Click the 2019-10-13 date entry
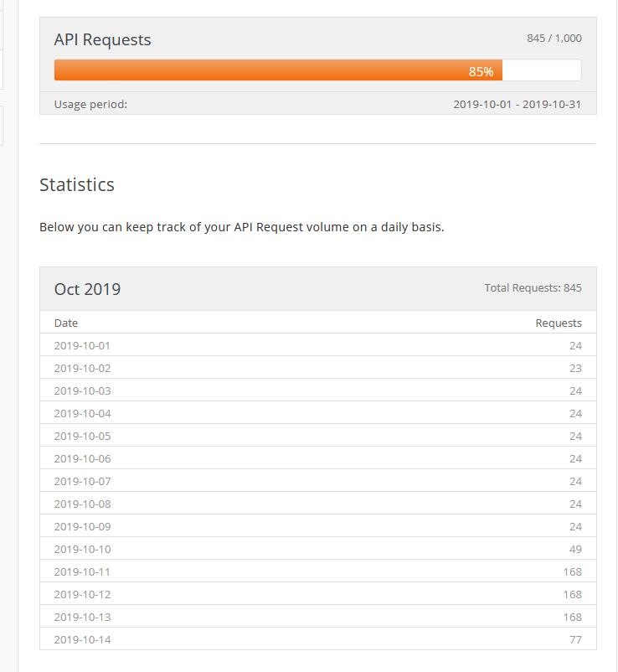This screenshot has width=618, height=672. point(83,618)
